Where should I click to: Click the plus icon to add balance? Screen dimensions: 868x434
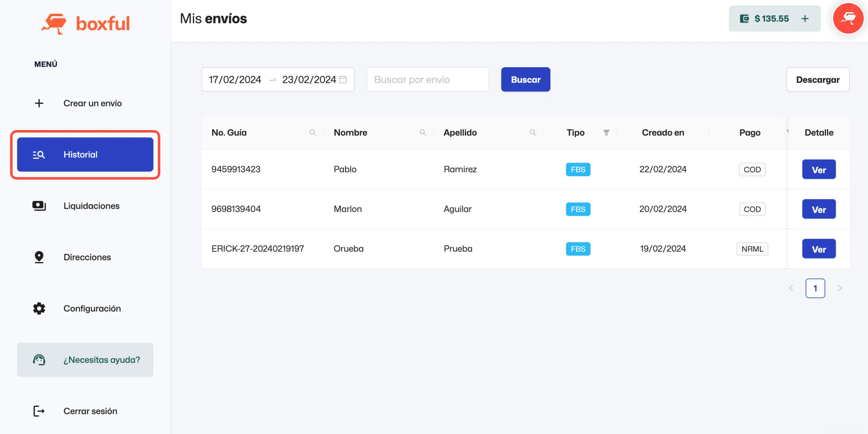(x=805, y=19)
